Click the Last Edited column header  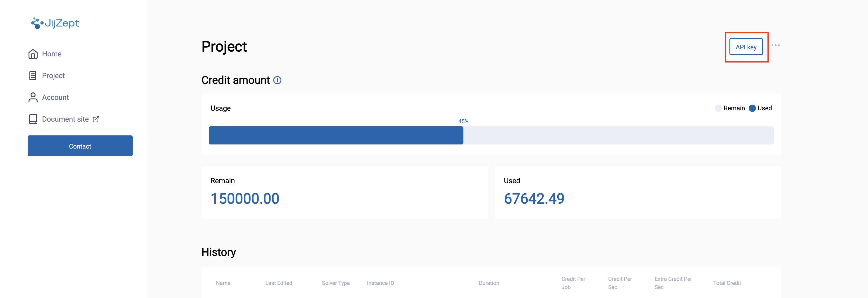279,283
